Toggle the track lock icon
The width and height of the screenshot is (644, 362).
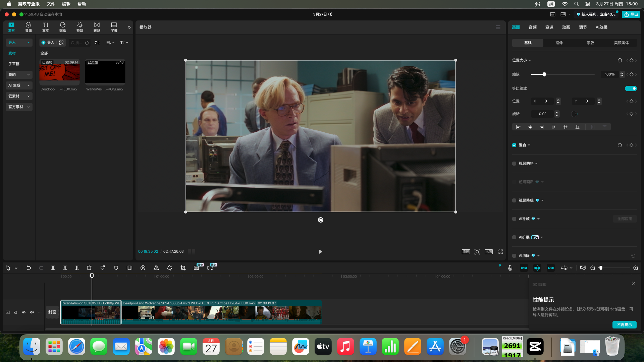click(x=16, y=312)
